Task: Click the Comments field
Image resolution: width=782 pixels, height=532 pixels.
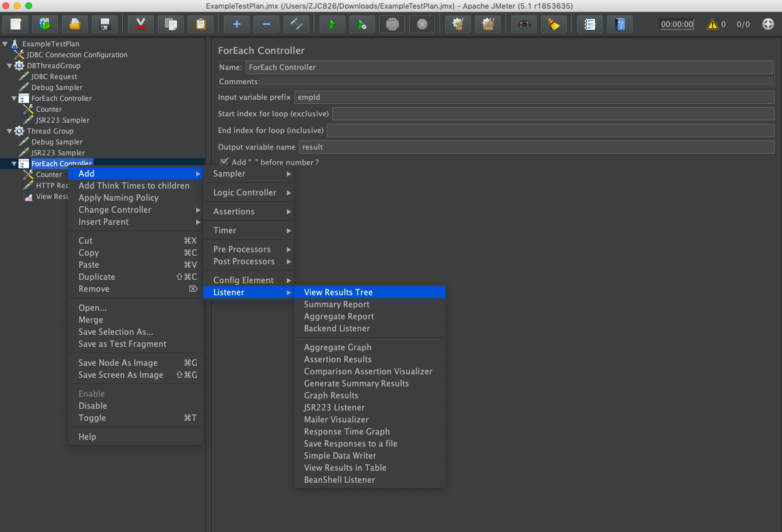Action: click(518, 82)
